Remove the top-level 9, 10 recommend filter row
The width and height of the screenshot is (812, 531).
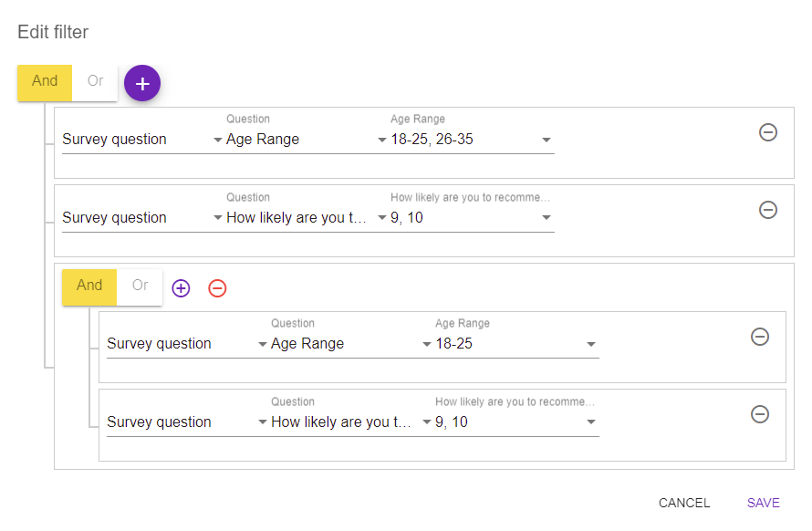(768, 210)
